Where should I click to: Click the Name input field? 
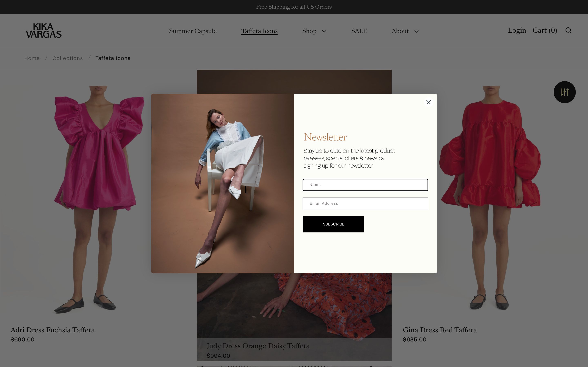(365, 185)
